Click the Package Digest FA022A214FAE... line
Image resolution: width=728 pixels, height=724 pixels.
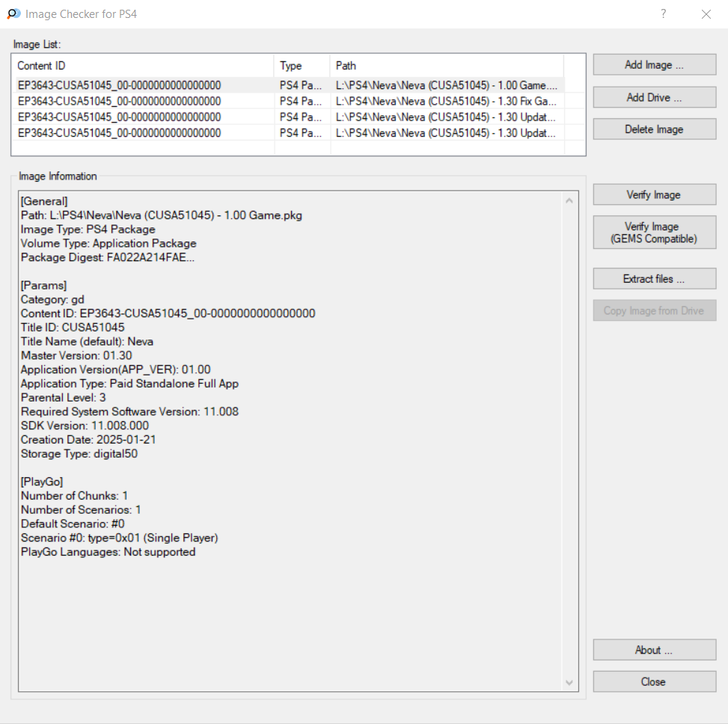[x=108, y=257]
